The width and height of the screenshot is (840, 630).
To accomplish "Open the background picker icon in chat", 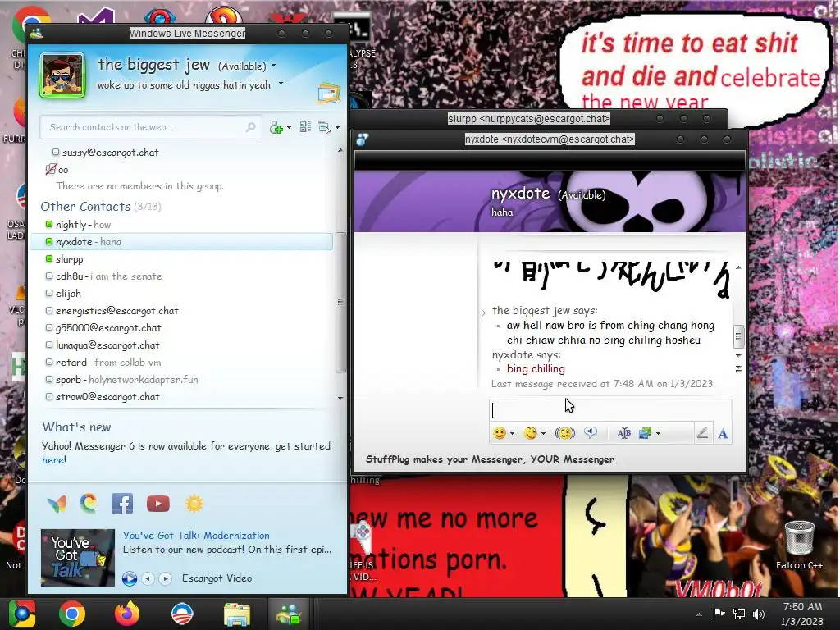I will (645, 433).
